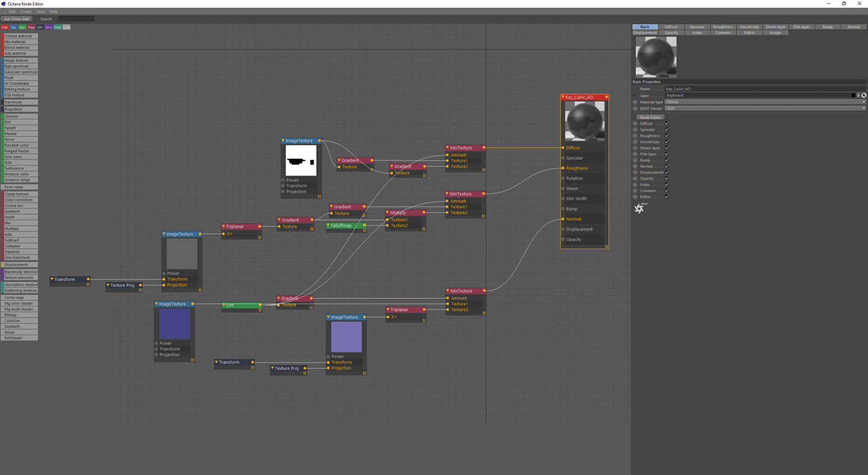Screen dimensions: 868x475
Task: Click the resize handle on the Multiply node
Action: pyautogui.click(x=424, y=230)
